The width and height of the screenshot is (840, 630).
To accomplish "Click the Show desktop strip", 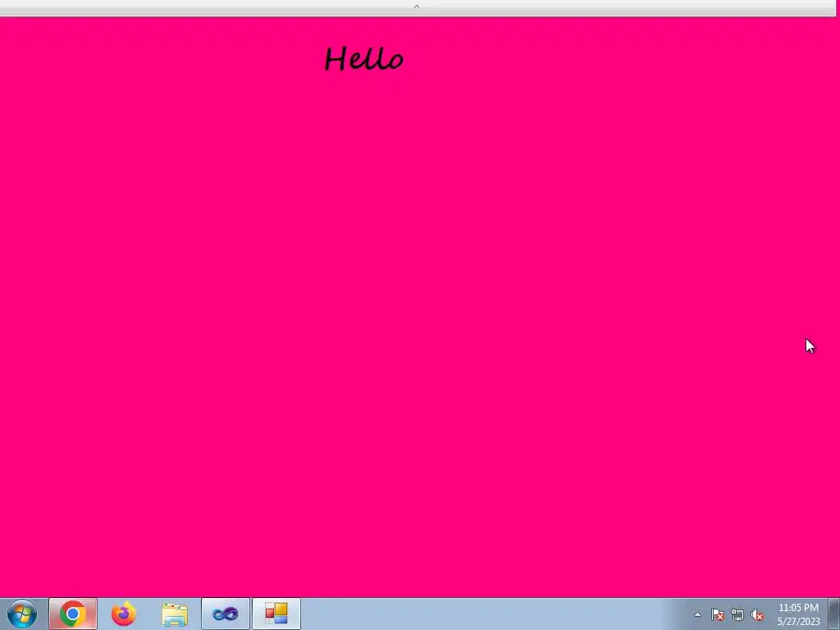I will 834,614.
